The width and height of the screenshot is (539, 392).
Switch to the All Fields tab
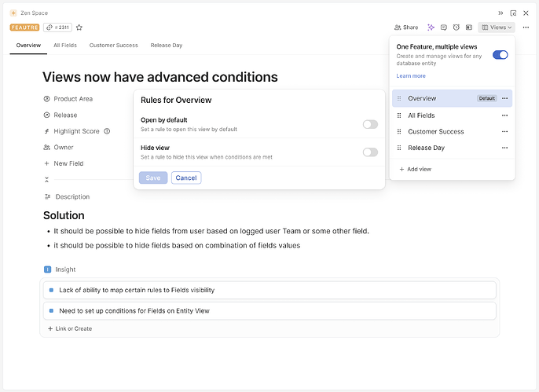click(x=65, y=46)
